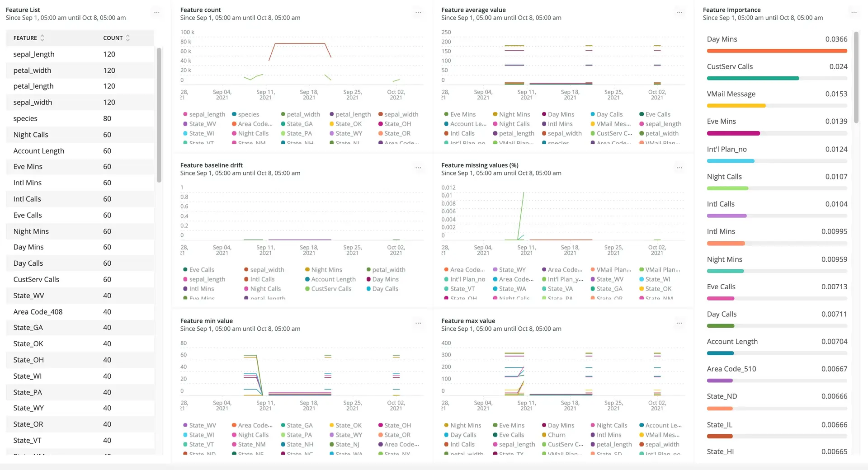Open the Feature List panel options menu
The image size is (868, 470).
pos(156,13)
